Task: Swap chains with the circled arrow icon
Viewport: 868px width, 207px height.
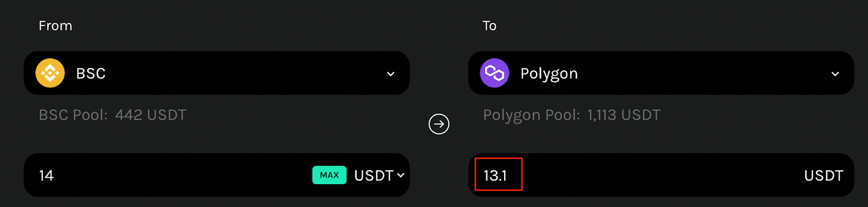Action: tap(439, 124)
